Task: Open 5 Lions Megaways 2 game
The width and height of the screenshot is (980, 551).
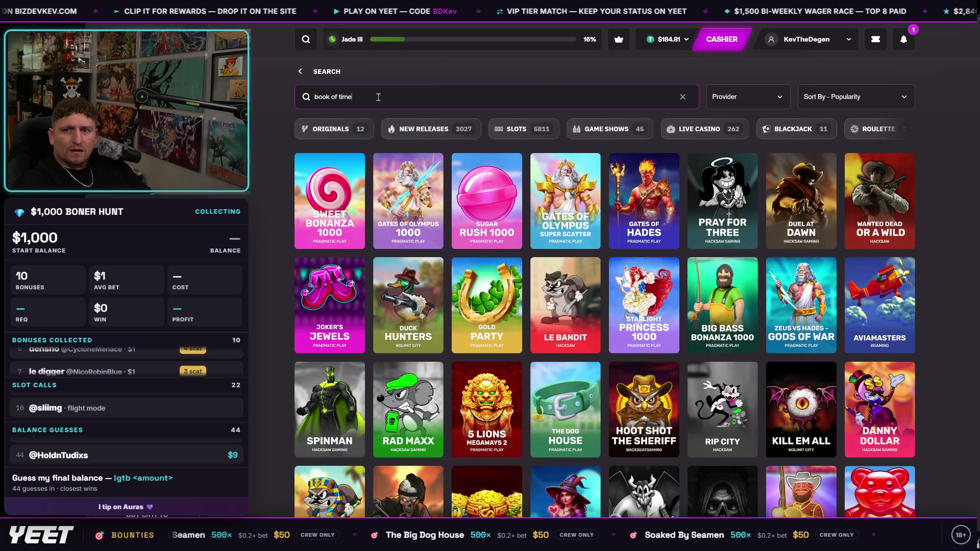Action: tap(487, 410)
